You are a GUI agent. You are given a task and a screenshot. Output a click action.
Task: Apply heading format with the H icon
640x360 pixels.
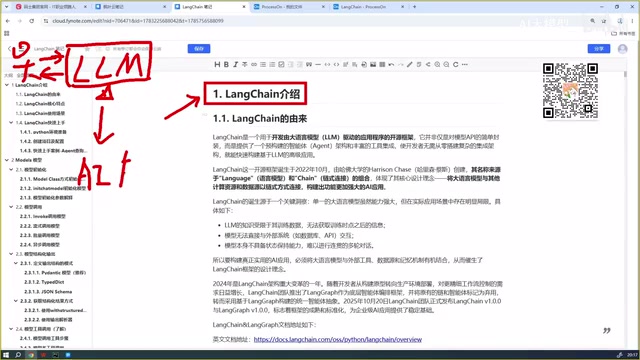(217, 64)
